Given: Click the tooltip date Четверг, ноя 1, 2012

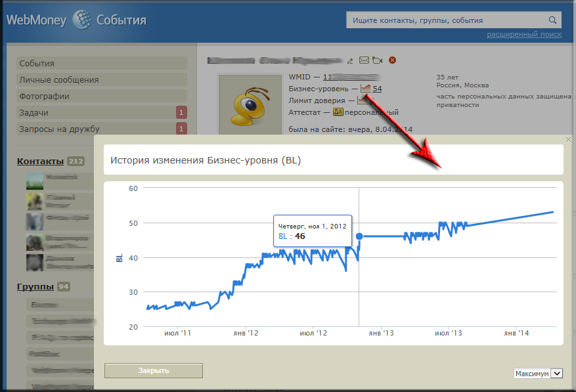Looking at the screenshot, I should pyautogui.click(x=312, y=227).
